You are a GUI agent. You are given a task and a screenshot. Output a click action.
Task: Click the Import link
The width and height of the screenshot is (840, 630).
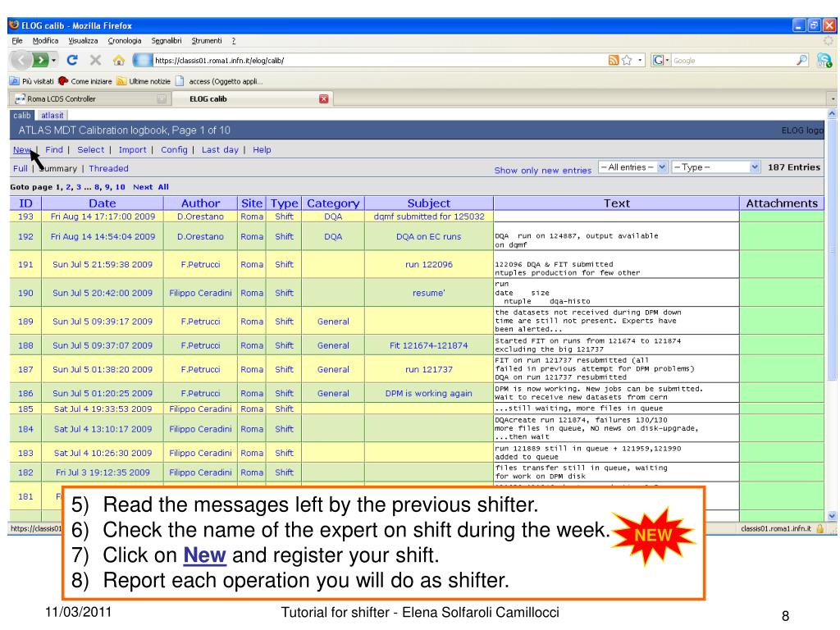click(x=132, y=150)
